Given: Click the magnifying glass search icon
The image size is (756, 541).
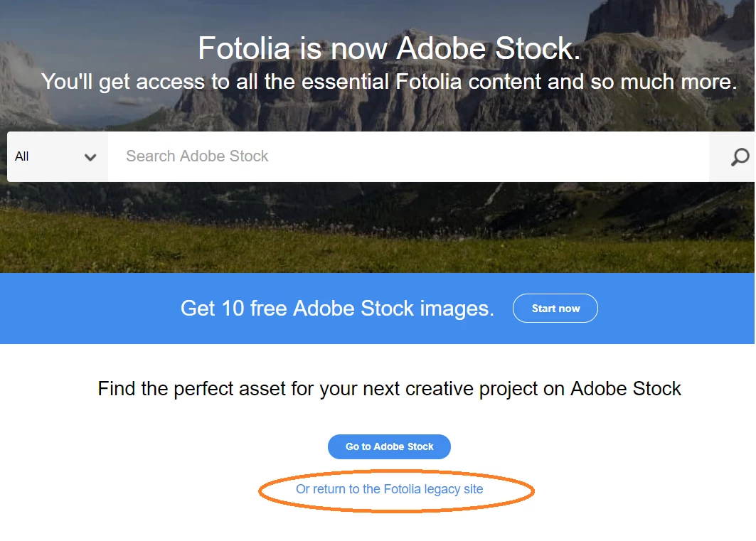Looking at the screenshot, I should coord(740,157).
